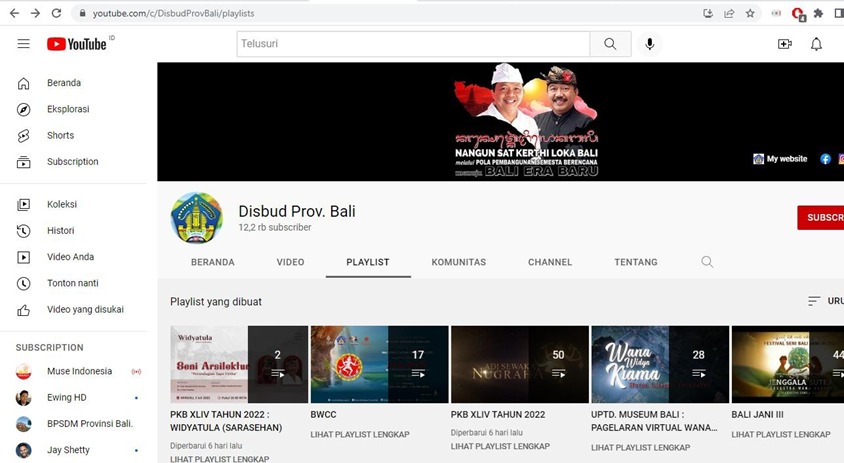
Task: Go to Shorts in sidebar
Action: (x=60, y=135)
